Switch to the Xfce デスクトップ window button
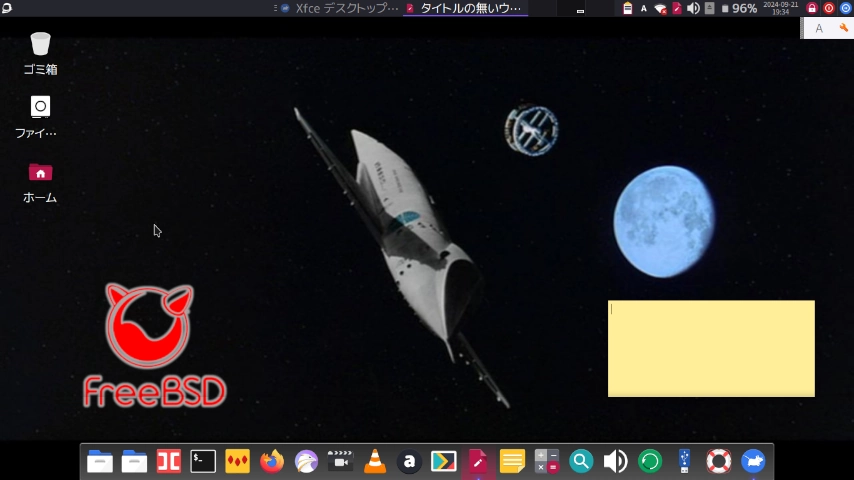The width and height of the screenshot is (854, 480). click(x=340, y=8)
